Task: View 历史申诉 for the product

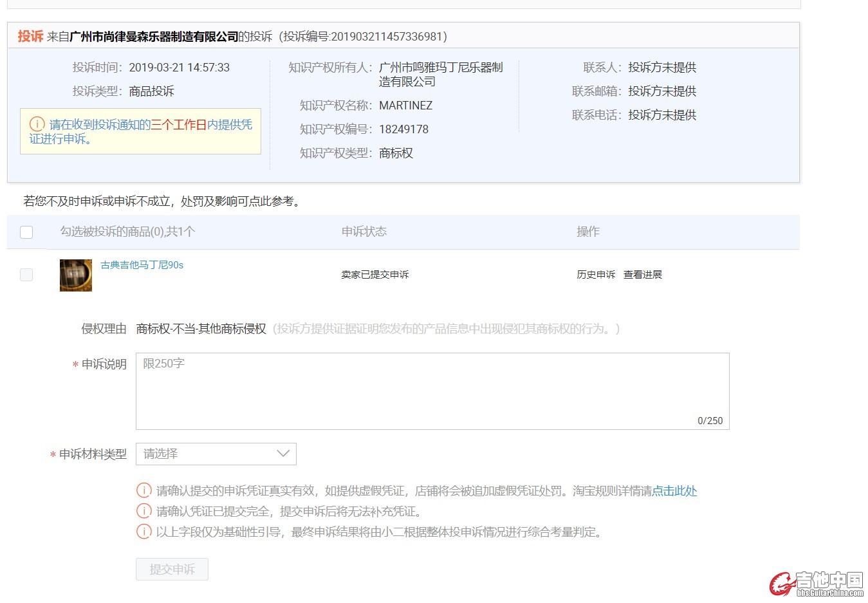Action: point(596,275)
